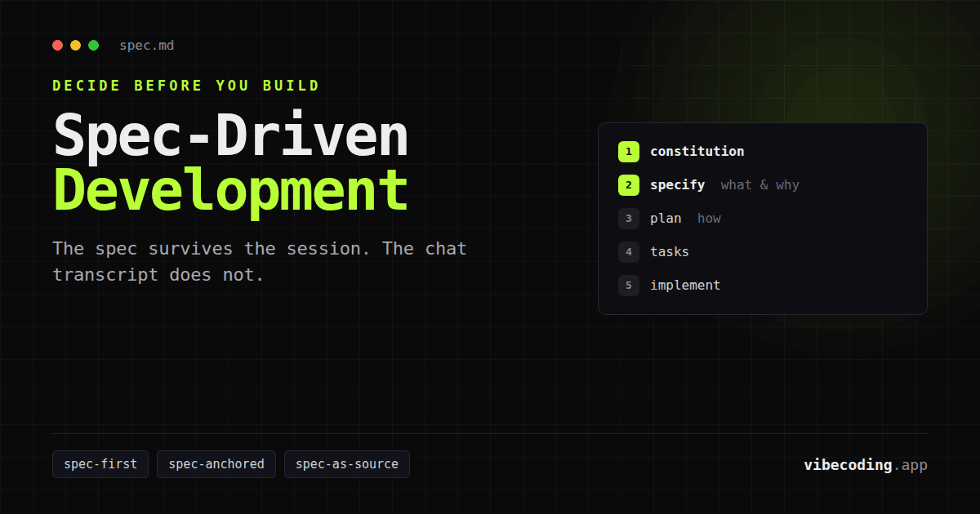Select the specify step label

click(677, 185)
